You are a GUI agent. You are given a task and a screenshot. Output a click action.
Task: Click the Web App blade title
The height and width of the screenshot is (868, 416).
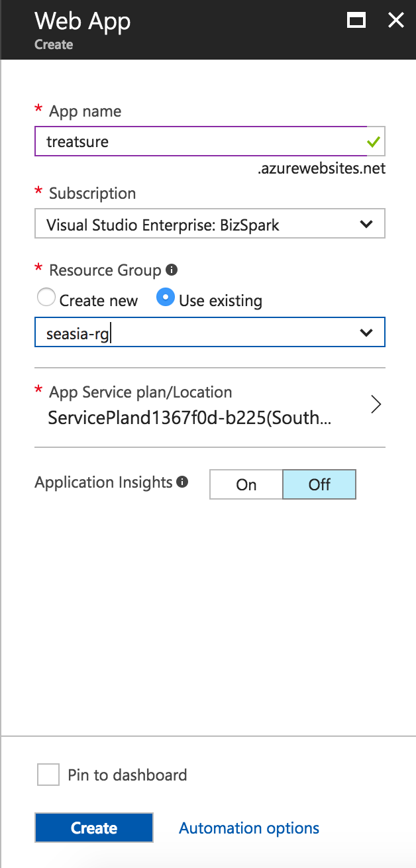[x=83, y=21]
